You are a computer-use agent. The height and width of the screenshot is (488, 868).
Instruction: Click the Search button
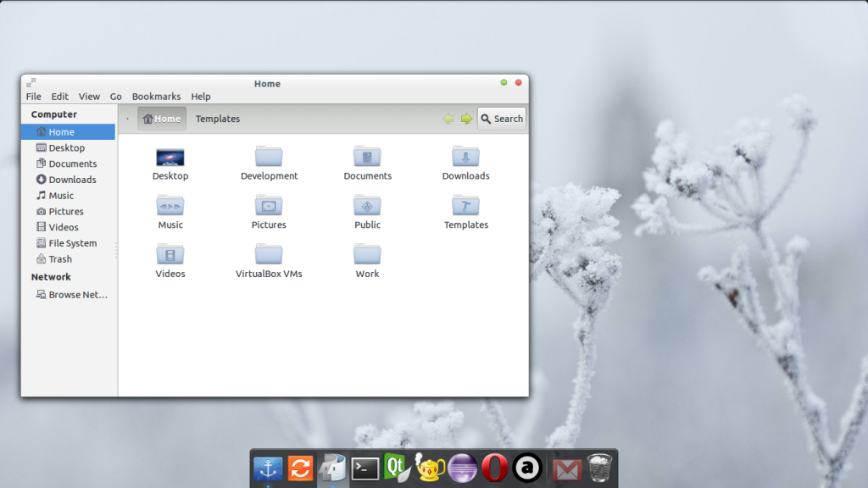coord(502,119)
